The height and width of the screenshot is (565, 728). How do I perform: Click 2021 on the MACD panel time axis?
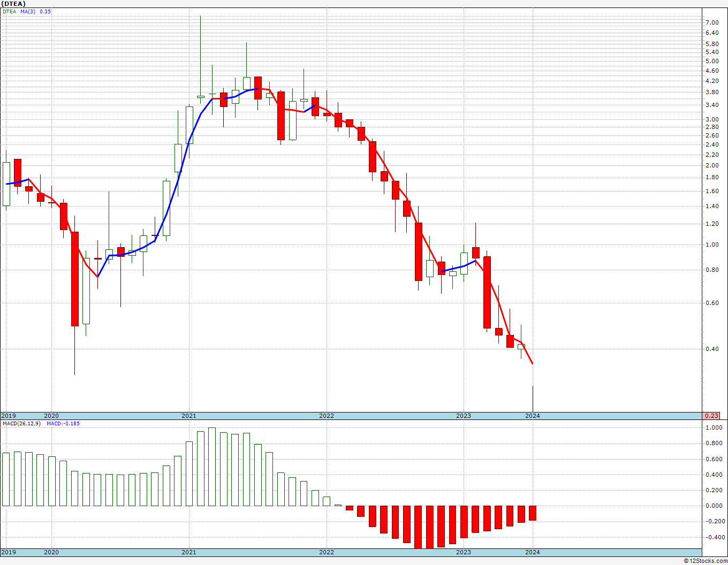[189, 552]
